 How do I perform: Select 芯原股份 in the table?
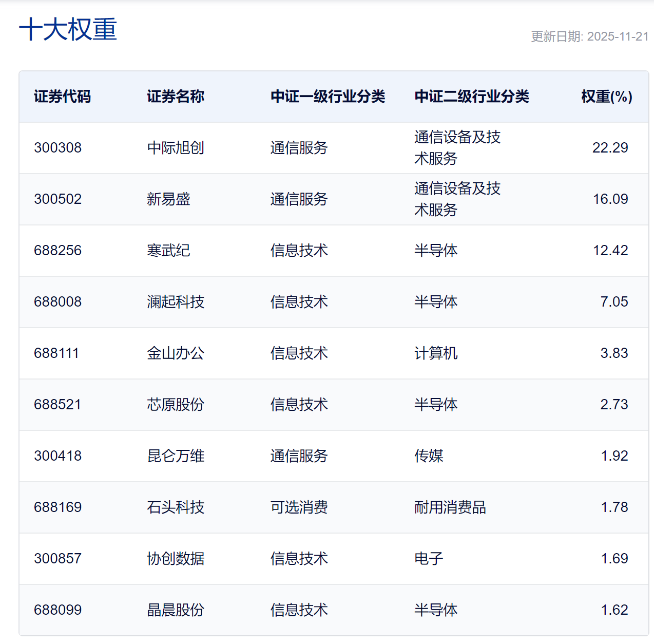175,405
